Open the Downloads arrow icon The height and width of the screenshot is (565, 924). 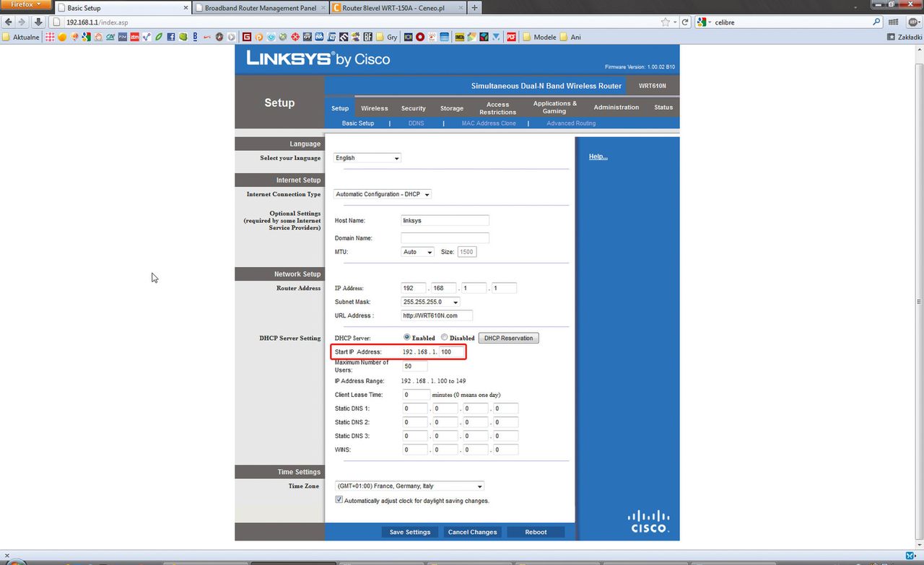click(x=39, y=22)
